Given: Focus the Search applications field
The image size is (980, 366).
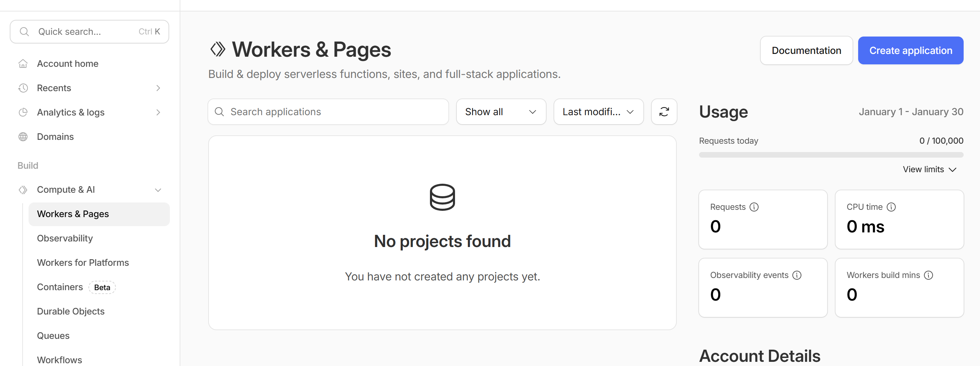Looking at the screenshot, I should [328, 112].
